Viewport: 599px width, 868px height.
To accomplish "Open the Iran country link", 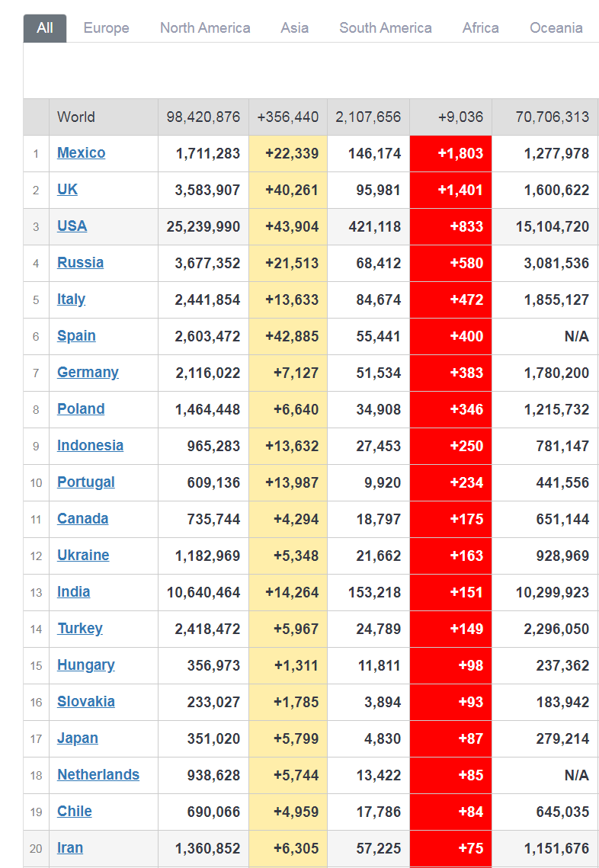I will [70, 848].
